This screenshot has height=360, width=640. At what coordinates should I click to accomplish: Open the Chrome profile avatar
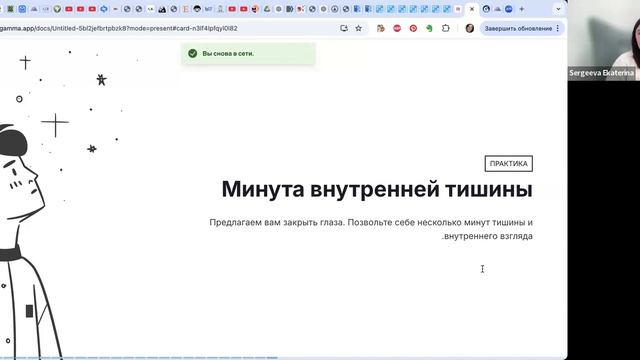pos(470,28)
